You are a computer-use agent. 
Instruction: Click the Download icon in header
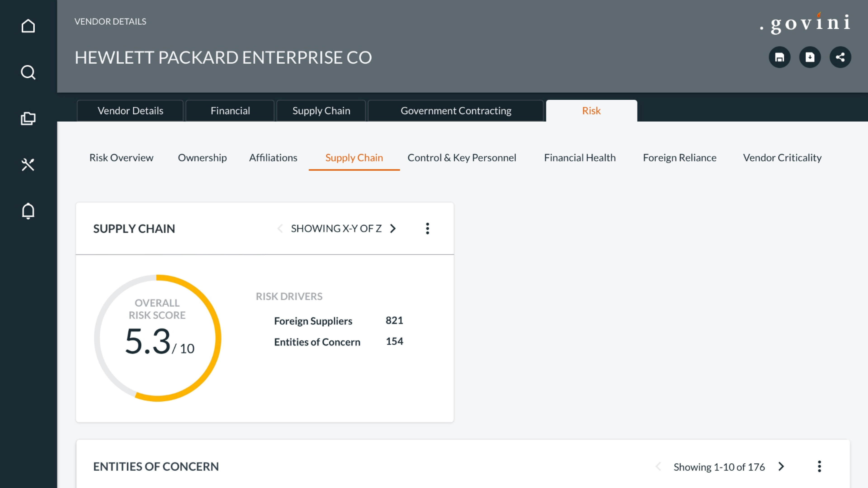[810, 57]
